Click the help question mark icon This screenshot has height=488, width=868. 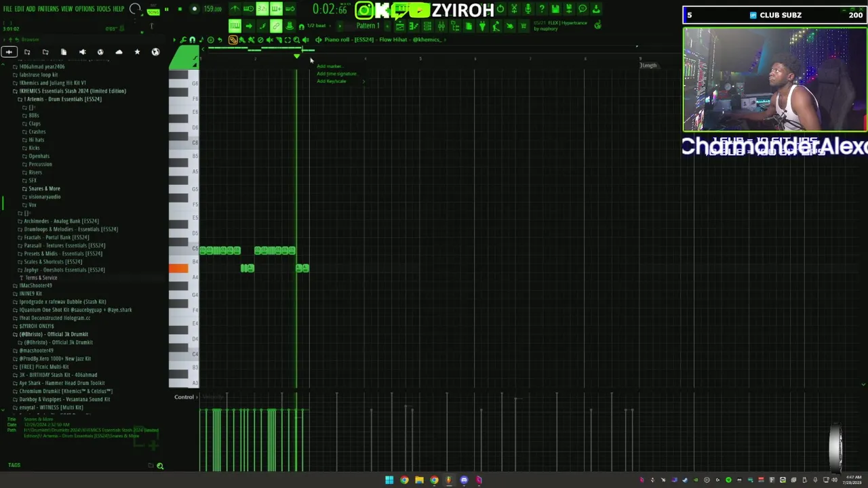tap(542, 8)
